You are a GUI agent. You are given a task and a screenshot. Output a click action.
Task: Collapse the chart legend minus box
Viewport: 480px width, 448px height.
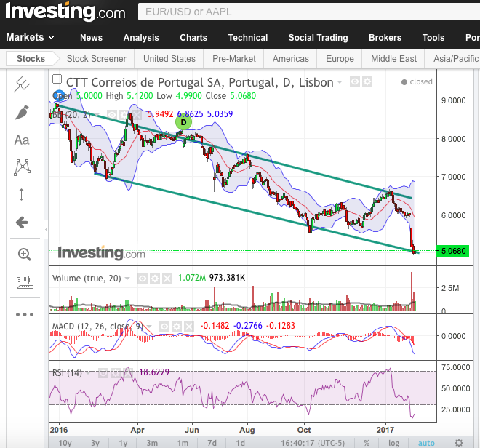pos(57,79)
